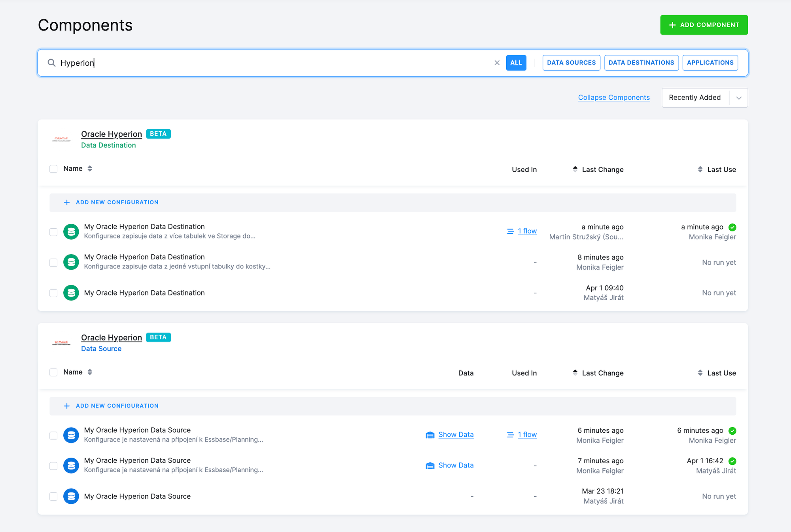Click the flow icon beside the Data Source's 1 flow link
This screenshot has height=532, width=791.
point(510,434)
